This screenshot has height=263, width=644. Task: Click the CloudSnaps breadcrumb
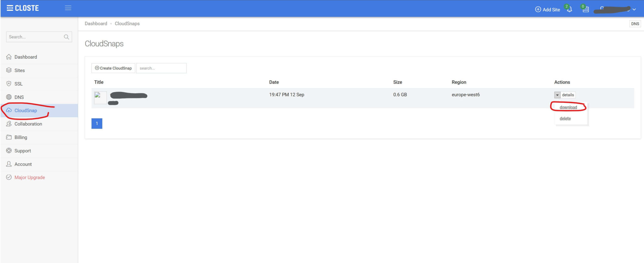click(127, 24)
